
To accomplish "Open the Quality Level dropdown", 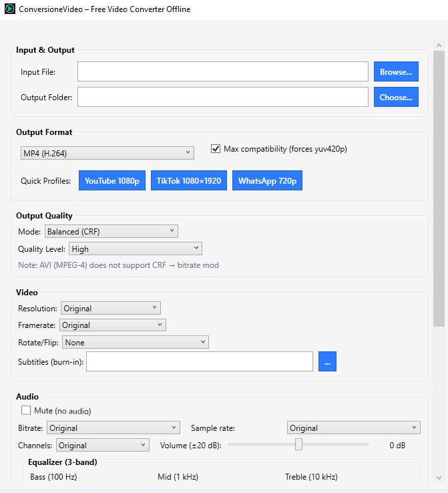I will click(x=136, y=249).
